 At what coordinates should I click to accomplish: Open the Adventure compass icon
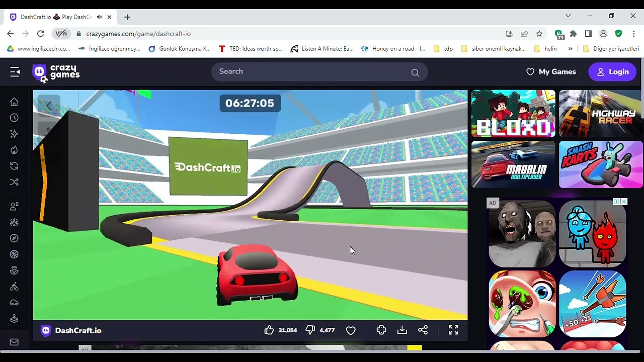click(x=14, y=238)
